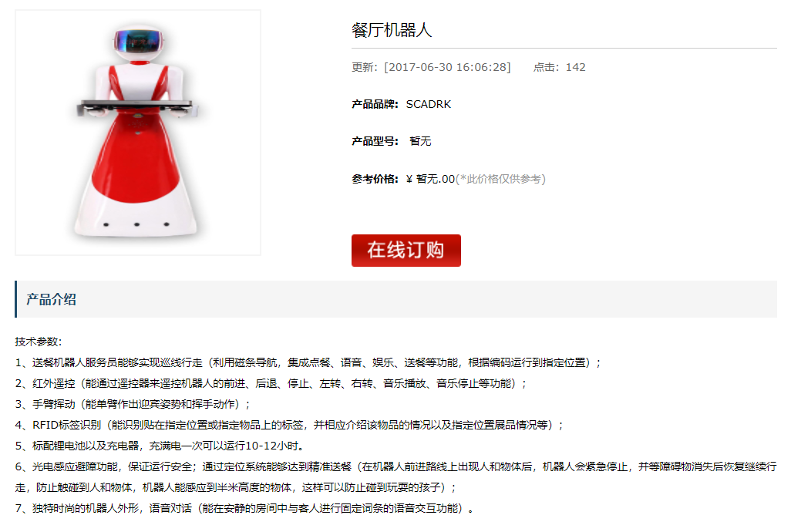Click spec line 2 about 红外遥控

point(271,384)
